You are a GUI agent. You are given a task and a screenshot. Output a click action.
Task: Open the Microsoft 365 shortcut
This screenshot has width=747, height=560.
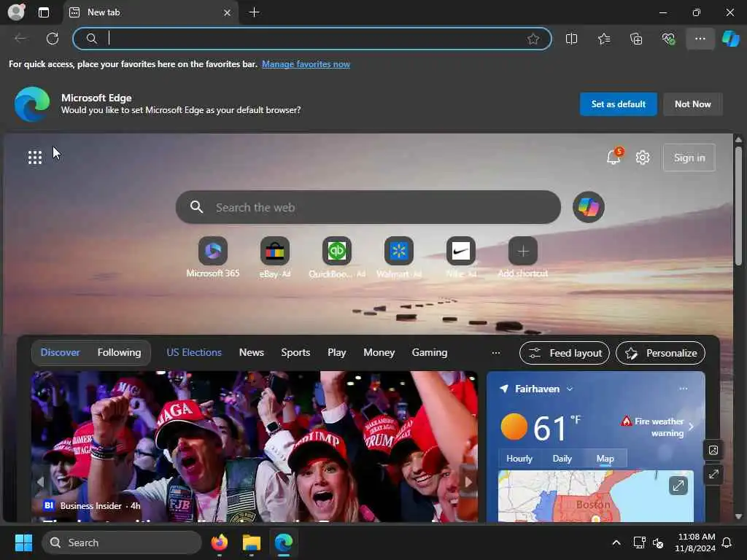(x=213, y=257)
